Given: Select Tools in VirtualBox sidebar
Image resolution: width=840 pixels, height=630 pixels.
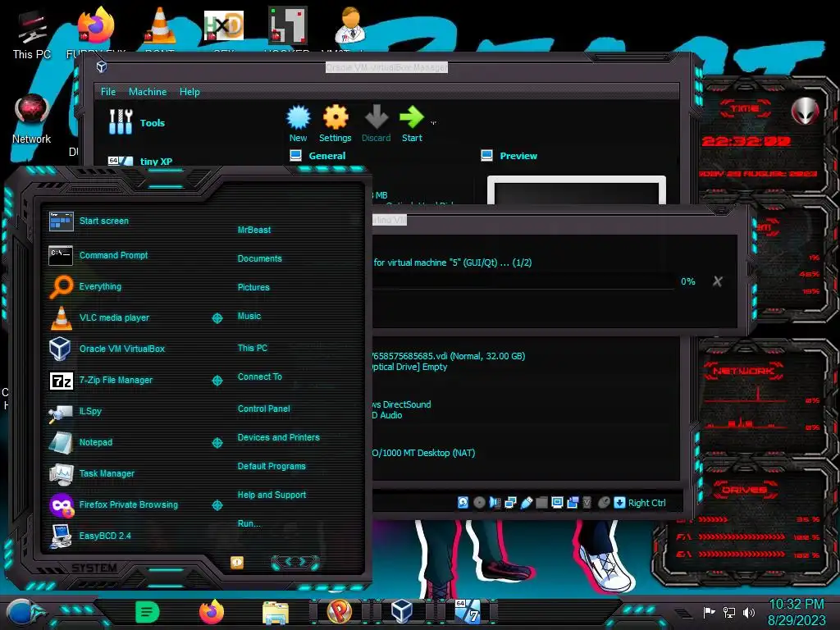Looking at the screenshot, I should (138, 123).
